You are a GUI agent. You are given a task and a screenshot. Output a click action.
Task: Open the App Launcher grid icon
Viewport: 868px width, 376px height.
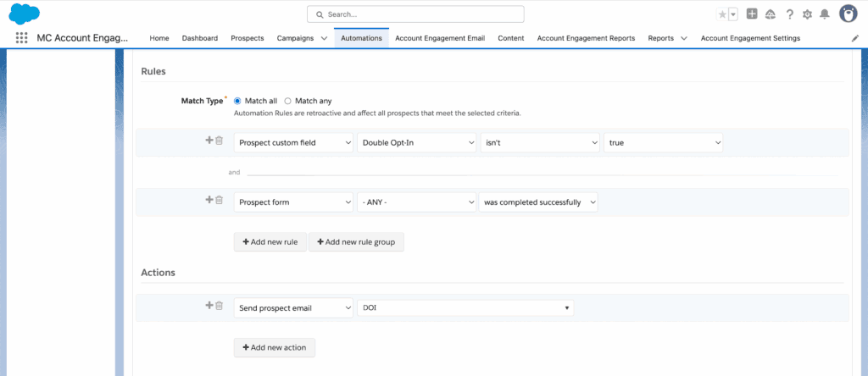[21, 38]
